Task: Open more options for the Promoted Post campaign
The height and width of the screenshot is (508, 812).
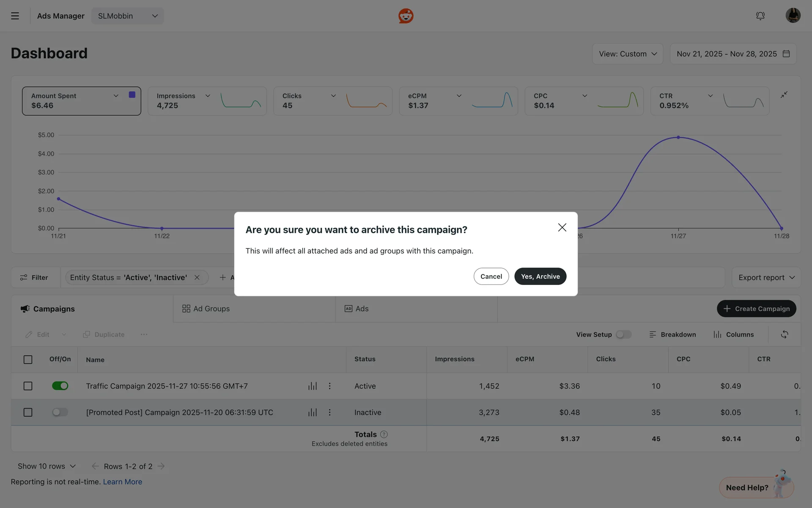Action: [x=329, y=412]
